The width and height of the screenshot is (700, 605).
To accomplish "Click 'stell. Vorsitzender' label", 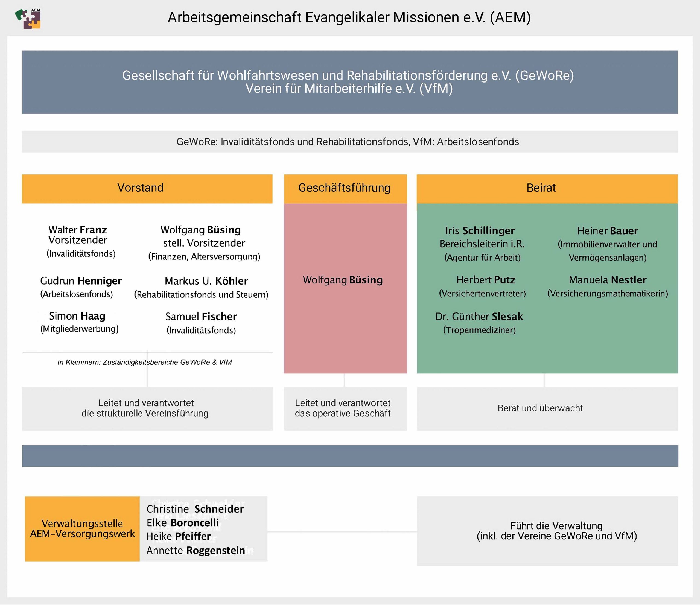I will [x=204, y=243].
